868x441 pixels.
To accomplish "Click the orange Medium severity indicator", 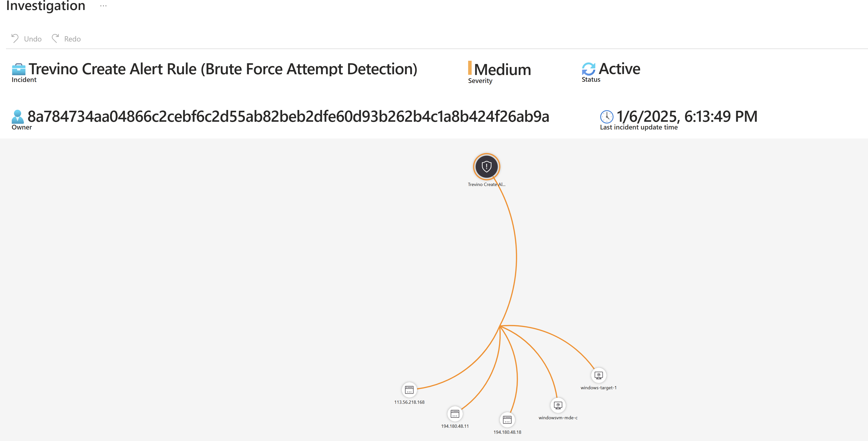I will tap(470, 68).
